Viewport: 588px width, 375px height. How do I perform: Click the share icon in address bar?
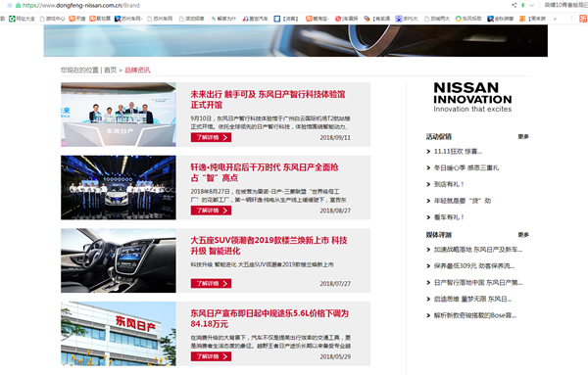pos(514,5)
